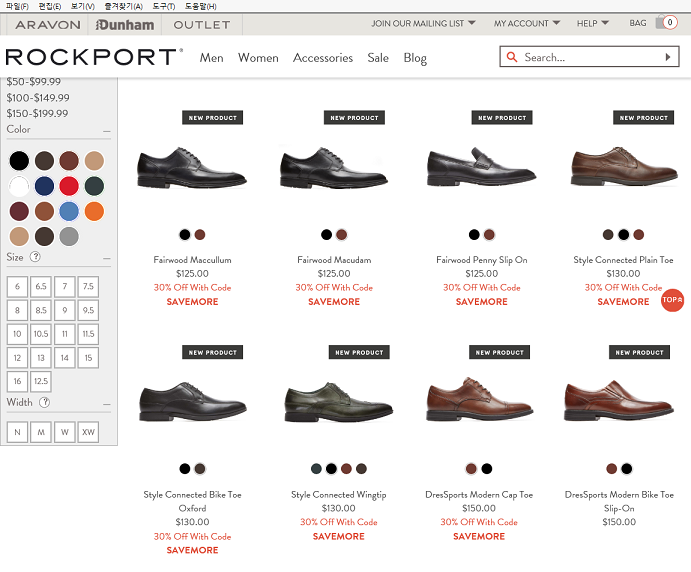691x572 pixels.
Task: Click the search submit arrow
Action: pyautogui.click(x=668, y=58)
